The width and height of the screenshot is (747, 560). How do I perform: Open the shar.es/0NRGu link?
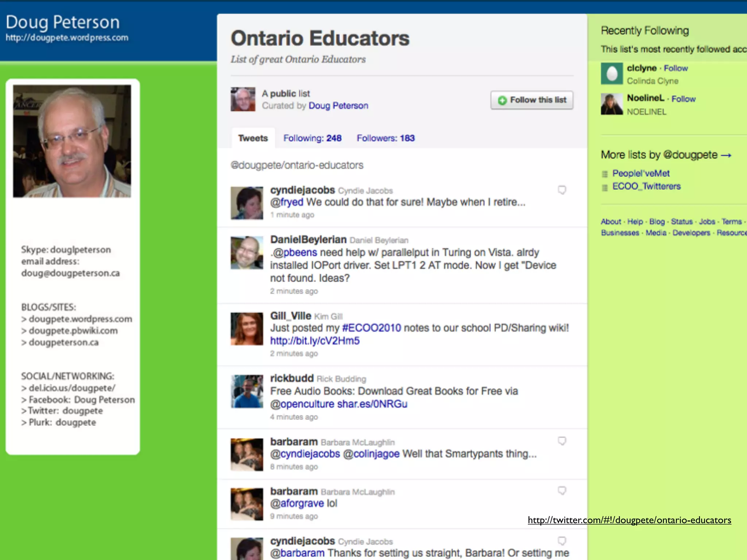pyautogui.click(x=372, y=404)
